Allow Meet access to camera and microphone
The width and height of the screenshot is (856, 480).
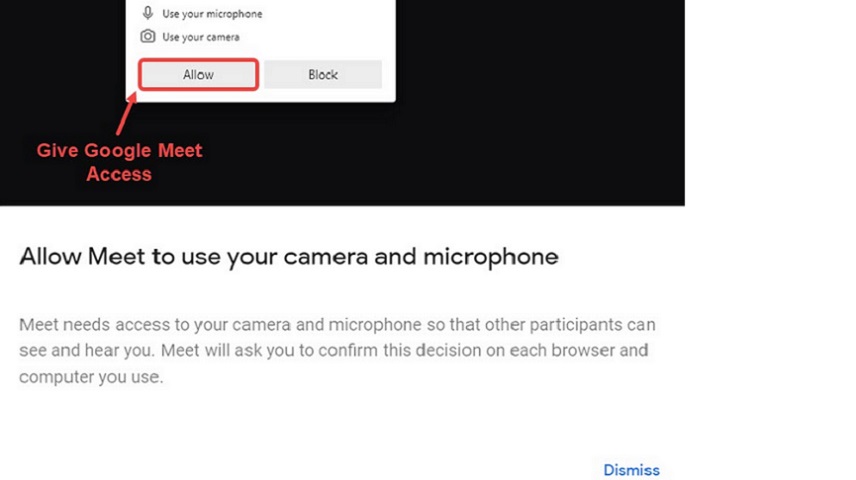pos(198,74)
